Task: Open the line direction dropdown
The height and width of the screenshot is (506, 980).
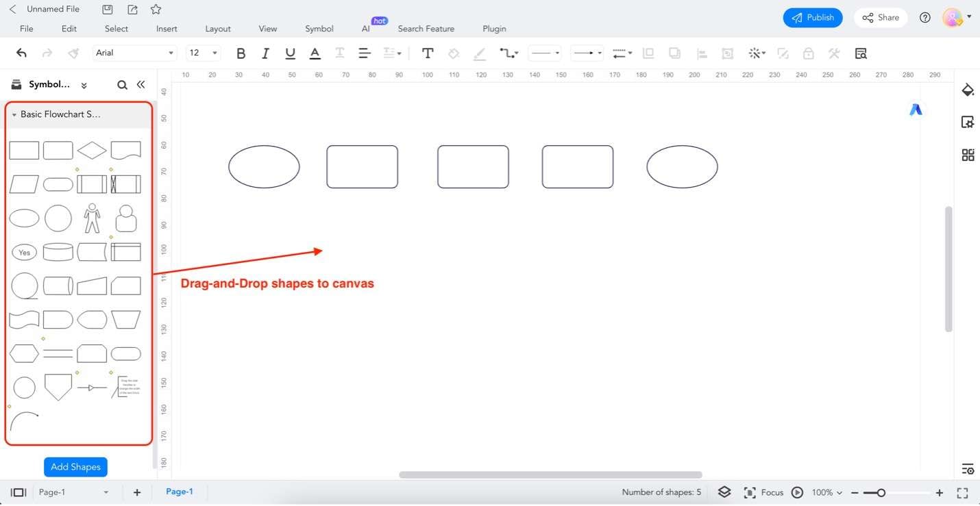Action: click(x=622, y=53)
